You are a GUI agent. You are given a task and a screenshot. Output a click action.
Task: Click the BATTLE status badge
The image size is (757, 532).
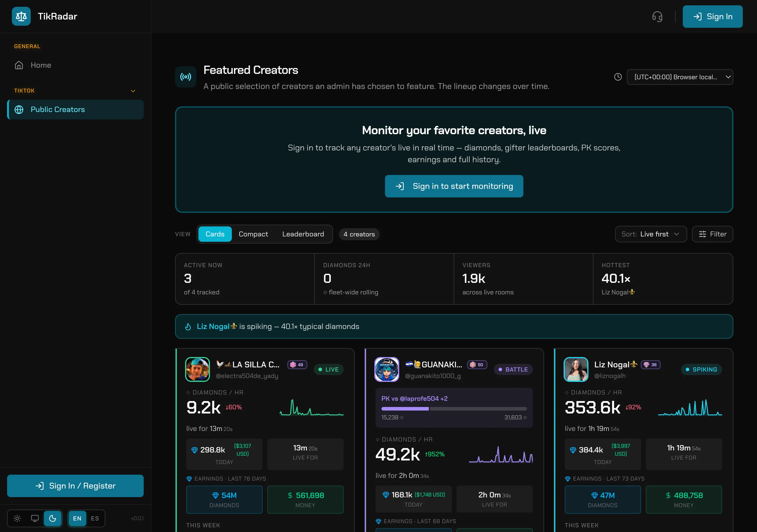[513, 369]
